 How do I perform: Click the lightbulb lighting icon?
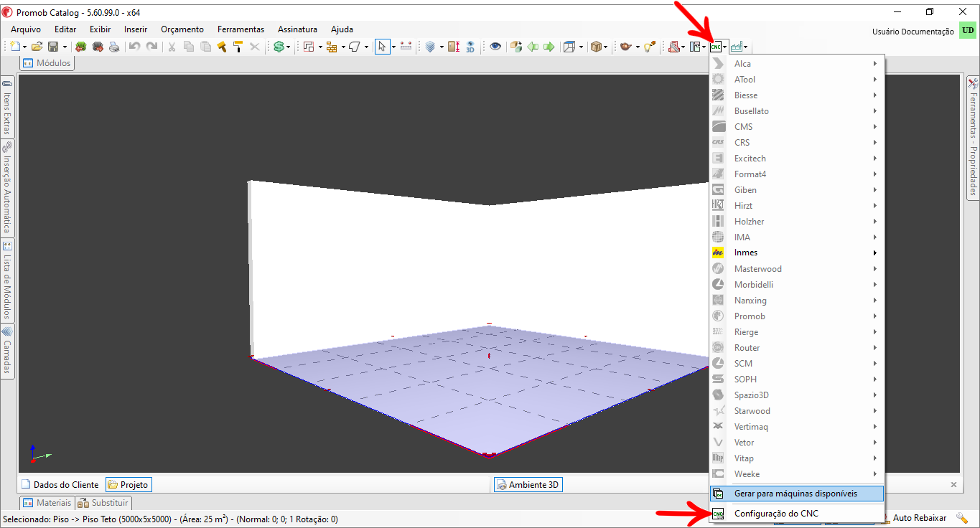point(650,47)
